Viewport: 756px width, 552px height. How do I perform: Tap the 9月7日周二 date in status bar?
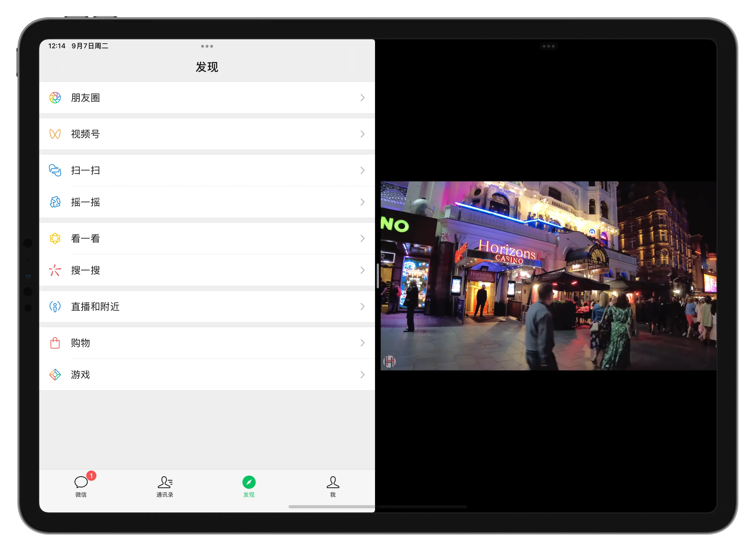pyautogui.click(x=90, y=46)
